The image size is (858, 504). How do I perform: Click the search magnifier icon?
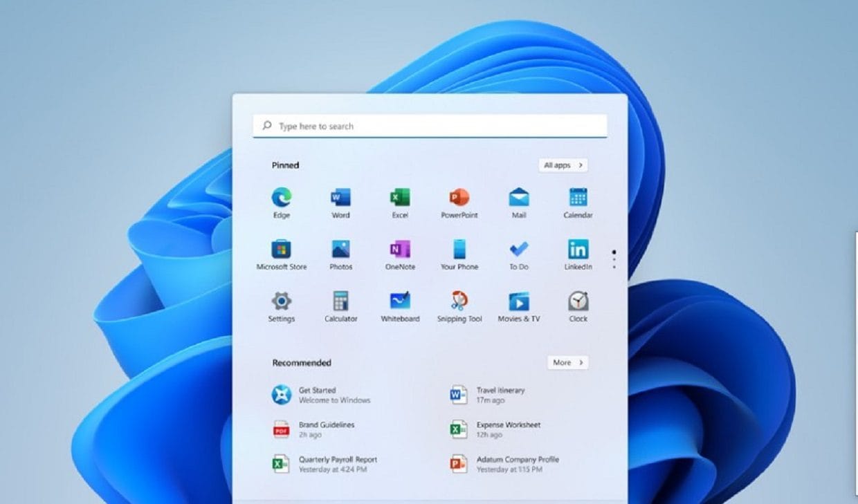pos(267,126)
